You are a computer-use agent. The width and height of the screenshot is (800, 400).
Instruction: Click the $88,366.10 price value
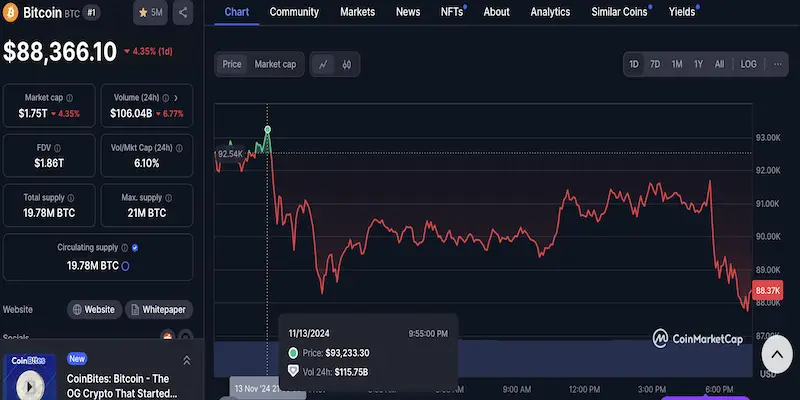point(60,52)
